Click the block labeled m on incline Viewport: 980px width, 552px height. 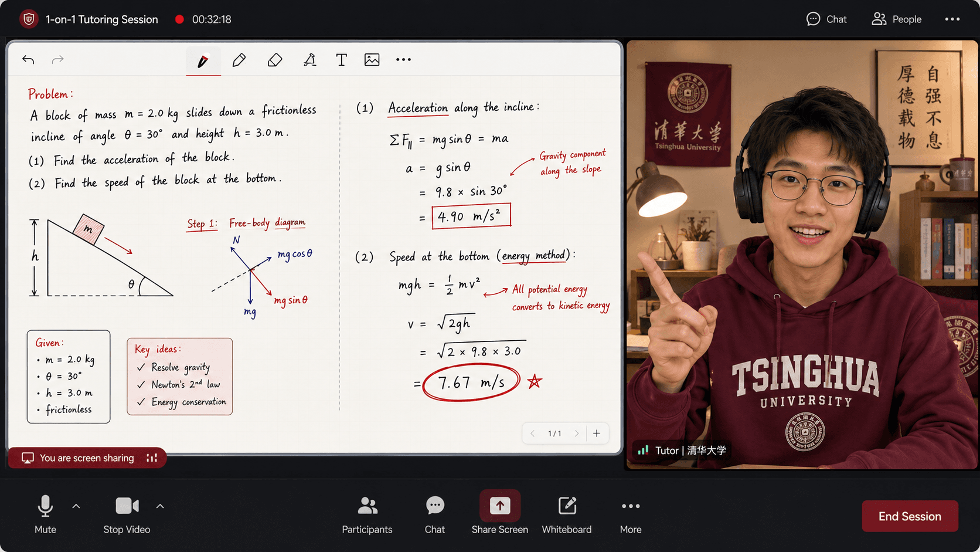(89, 229)
